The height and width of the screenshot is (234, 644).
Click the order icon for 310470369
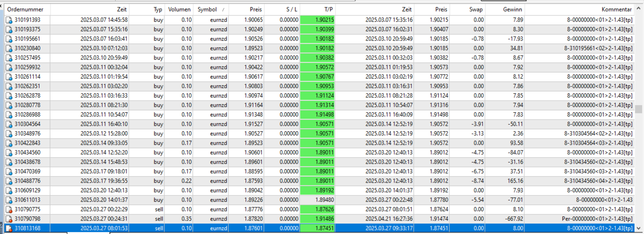tap(8, 172)
